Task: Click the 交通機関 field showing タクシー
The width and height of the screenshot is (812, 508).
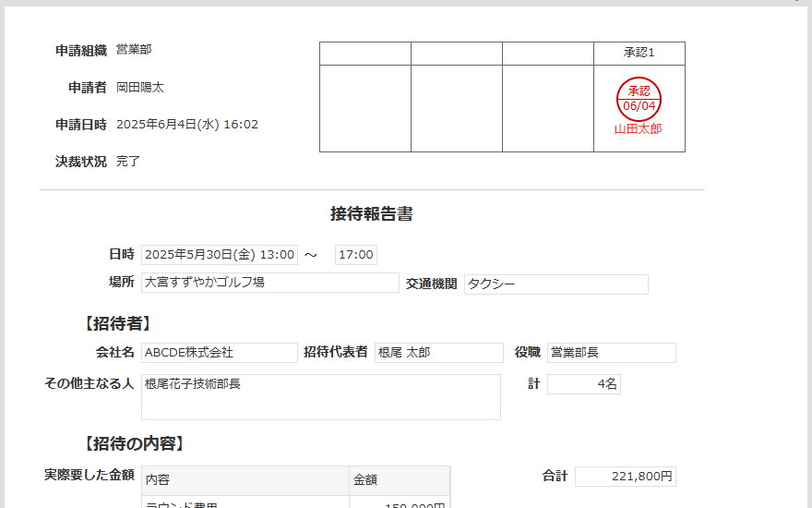Action: (555, 284)
